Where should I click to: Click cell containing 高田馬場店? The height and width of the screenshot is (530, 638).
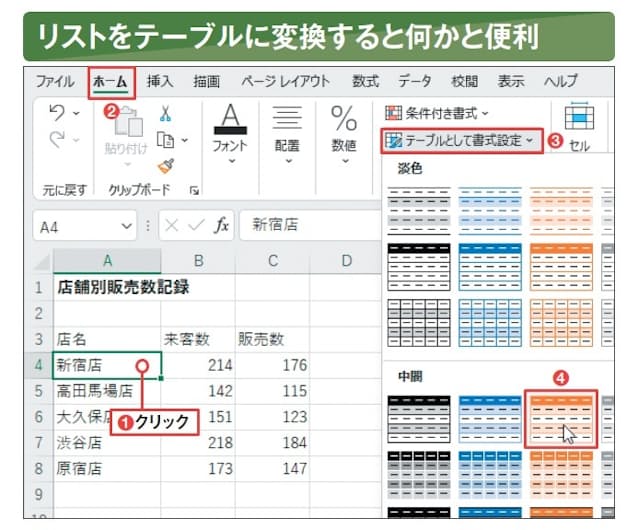107,391
